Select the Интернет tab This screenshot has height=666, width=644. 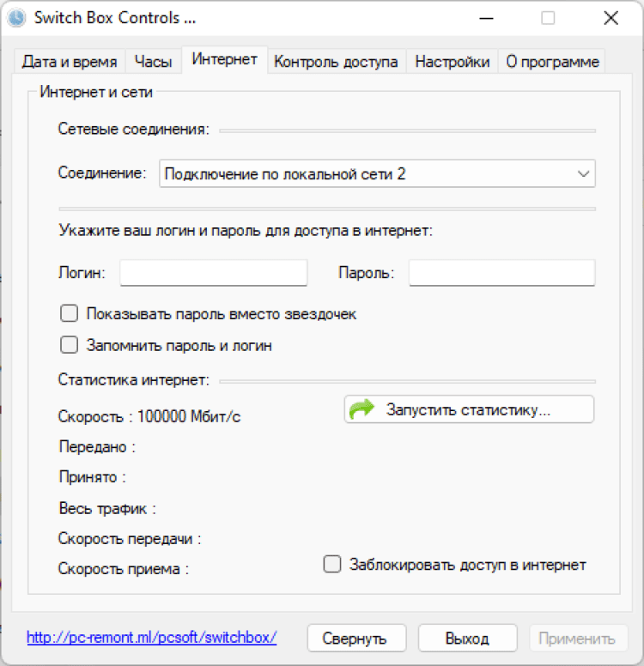point(225,60)
